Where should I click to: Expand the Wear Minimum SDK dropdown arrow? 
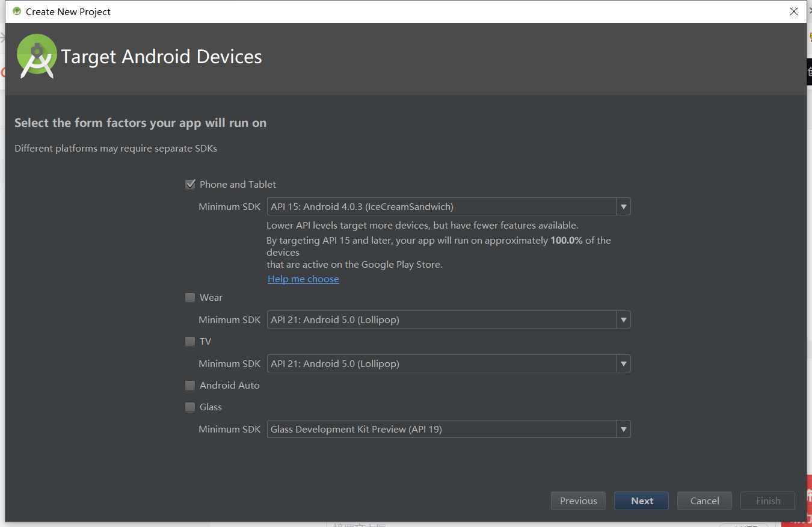point(623,320)
